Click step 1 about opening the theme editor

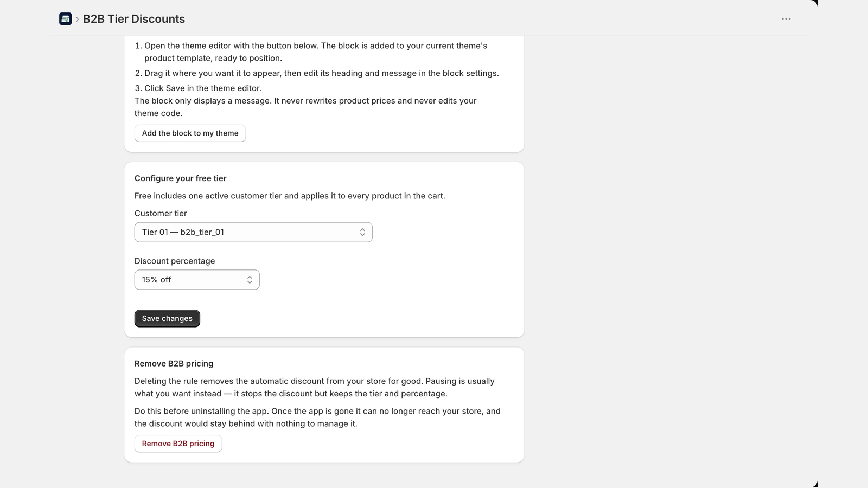(x=316, y=52)
